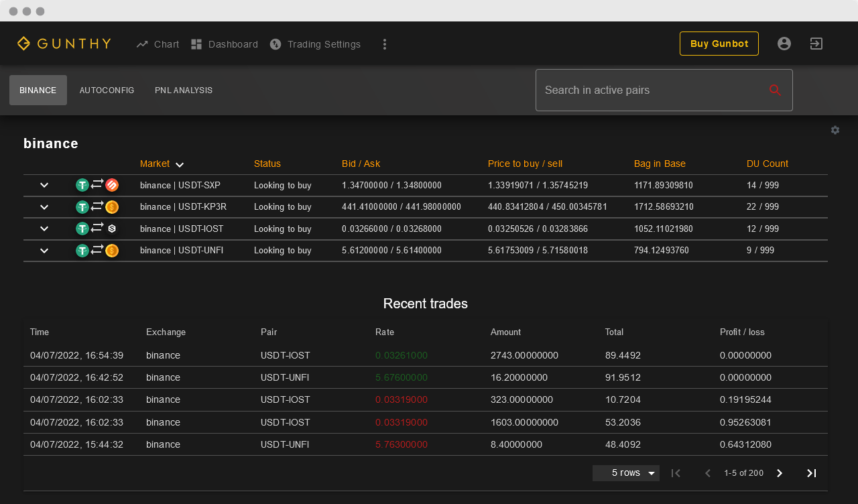Go to the previous page of trades
Image resolution: width=858 pixels, height=504 pixels.
pyautogui.click(x=707, y=473)
